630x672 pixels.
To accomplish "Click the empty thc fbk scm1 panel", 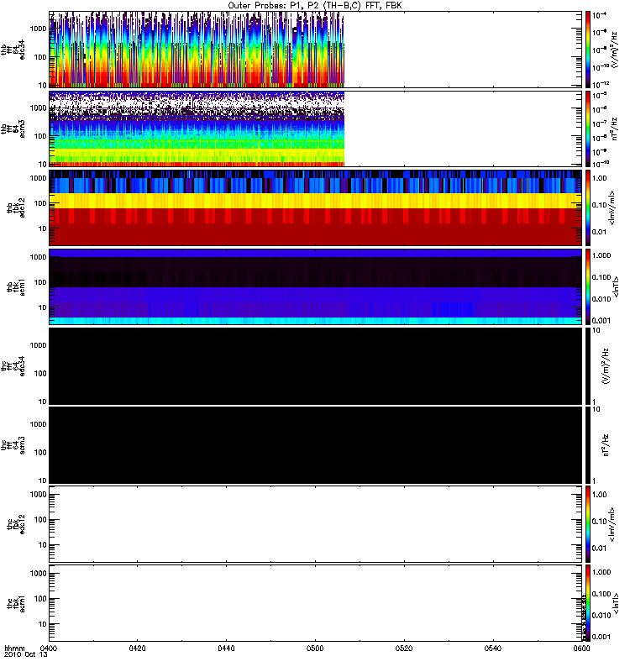I will click(316, 603).
